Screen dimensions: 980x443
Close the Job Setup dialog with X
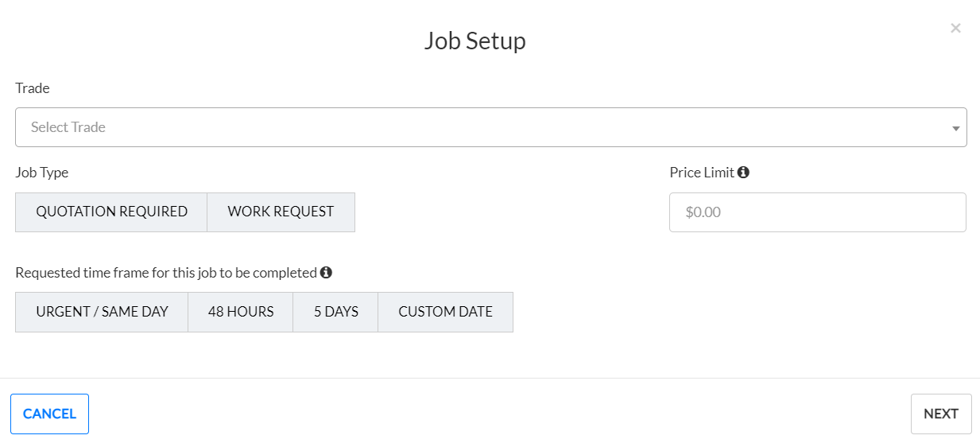pyautogui.click(x=955, y=29)
